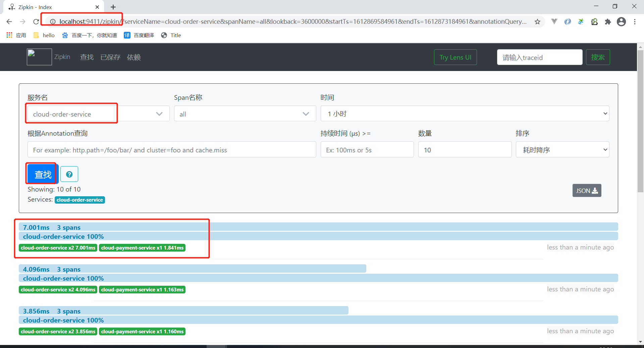Open the Chrome three-dot menu
The image size is (644, 348).
(x=635, y=22)
